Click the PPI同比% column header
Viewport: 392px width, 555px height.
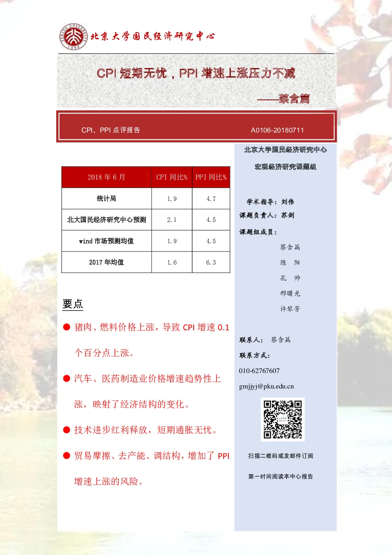pyautogui.click(x=211, y=177)
